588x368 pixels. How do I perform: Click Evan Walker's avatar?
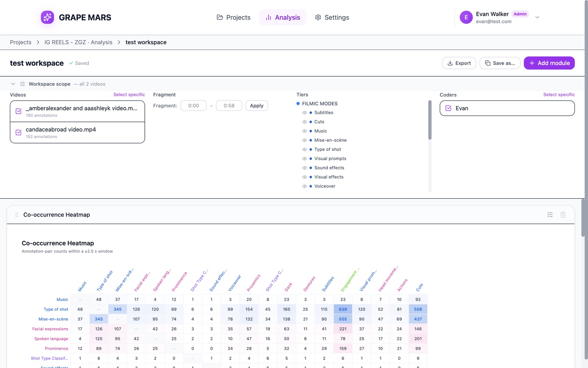pyautogui.click(x=466, y=17)
